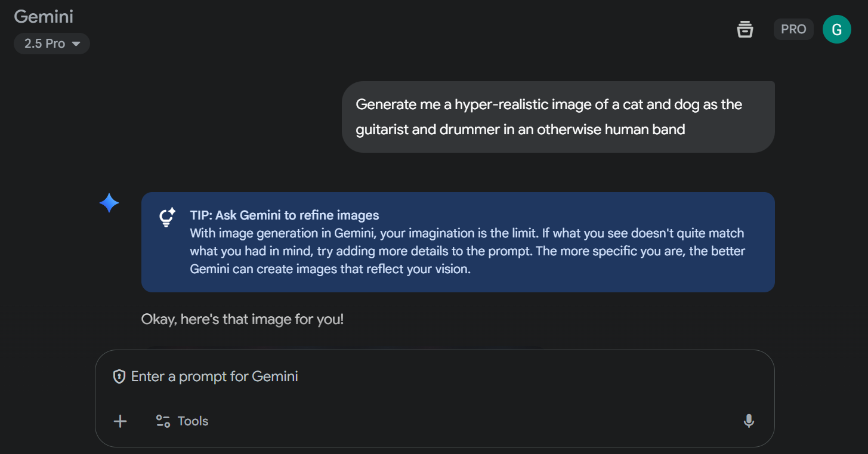The width and height of the screenshot is (868, 454).
Task: Click the lightbulb tip icon
Action: point(166,217)
